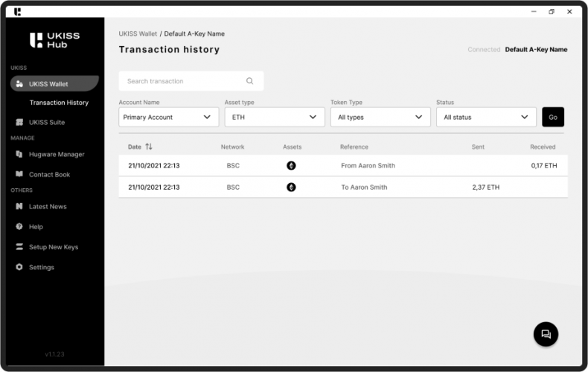Open Hugware Manager
This screenshot has height=372, width=588.
pos(57,154)
